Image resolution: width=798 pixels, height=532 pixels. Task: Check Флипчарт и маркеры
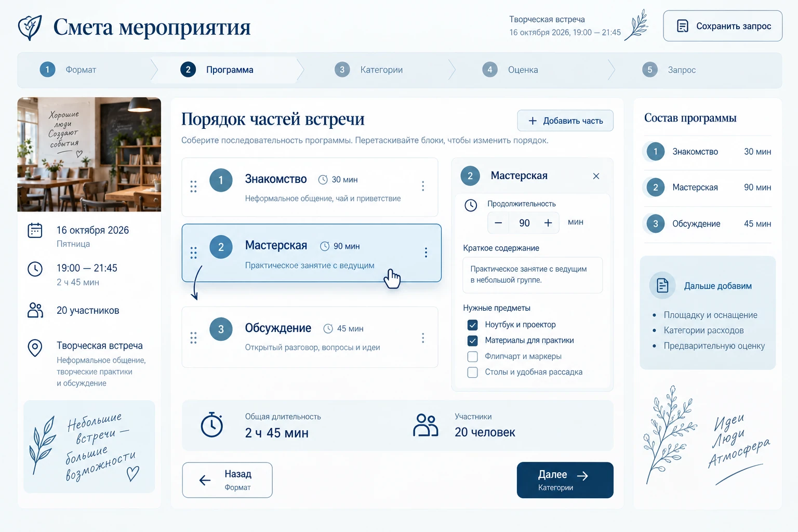473,356
